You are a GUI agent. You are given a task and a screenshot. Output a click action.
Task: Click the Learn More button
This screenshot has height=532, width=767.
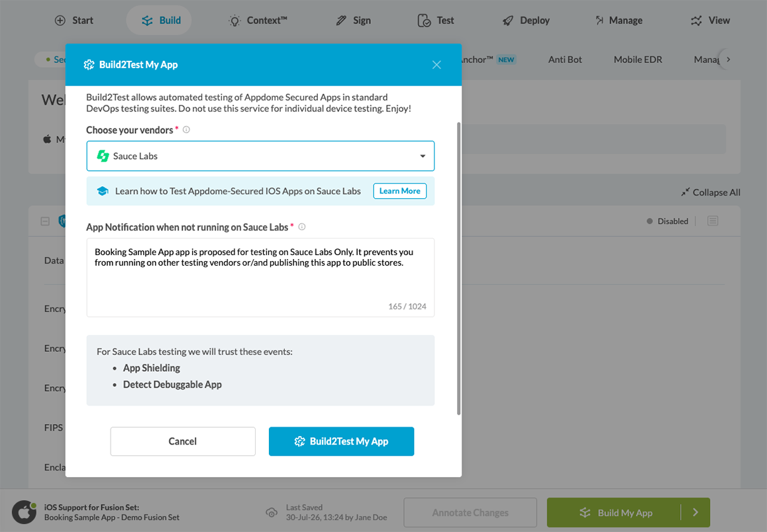click(x=399, y=191)
